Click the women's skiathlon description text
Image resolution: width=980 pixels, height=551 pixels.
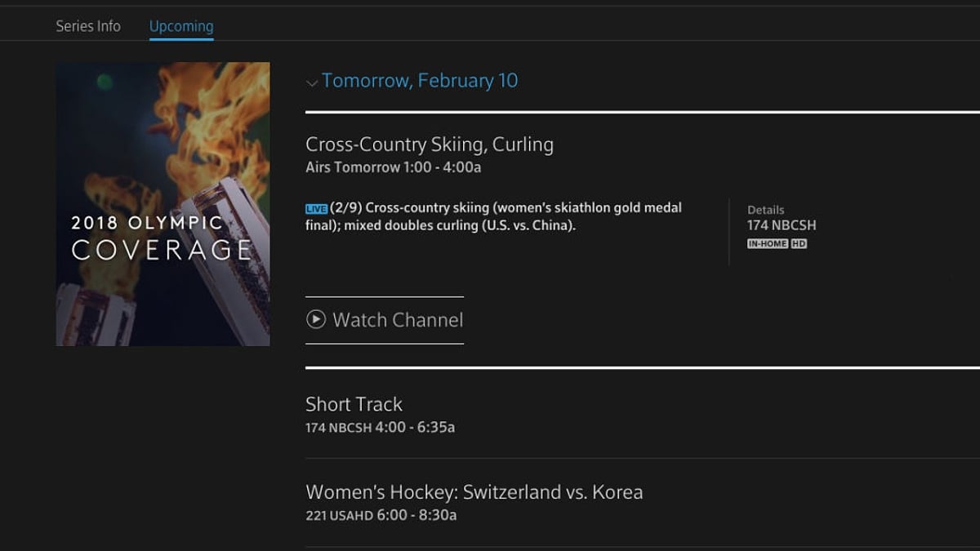tap(493, 216)
